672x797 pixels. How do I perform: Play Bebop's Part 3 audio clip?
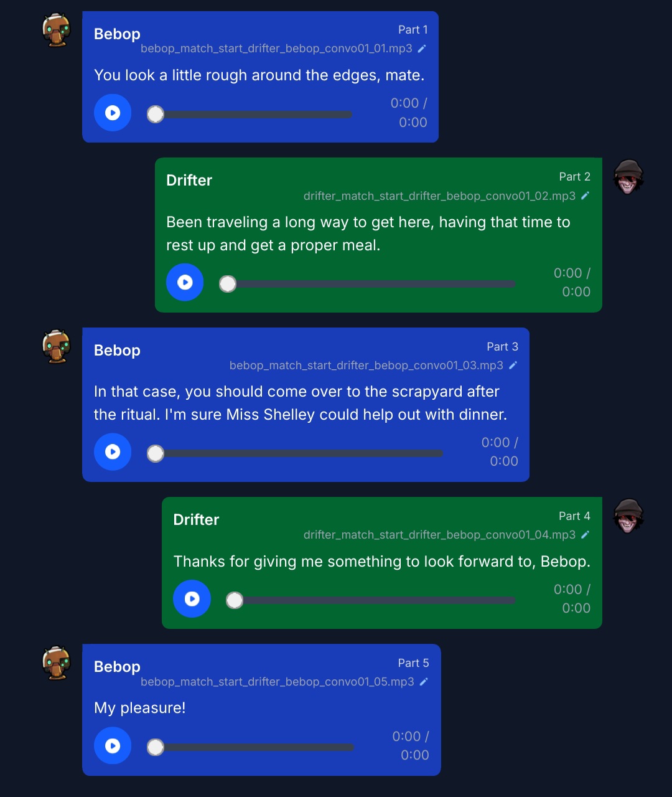coord(113,451)
